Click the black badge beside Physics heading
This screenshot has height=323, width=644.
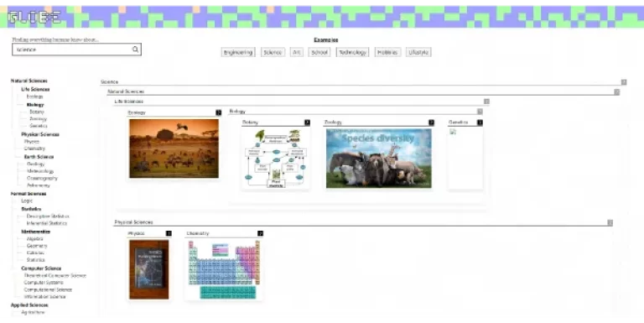click(x=169, y=233)
